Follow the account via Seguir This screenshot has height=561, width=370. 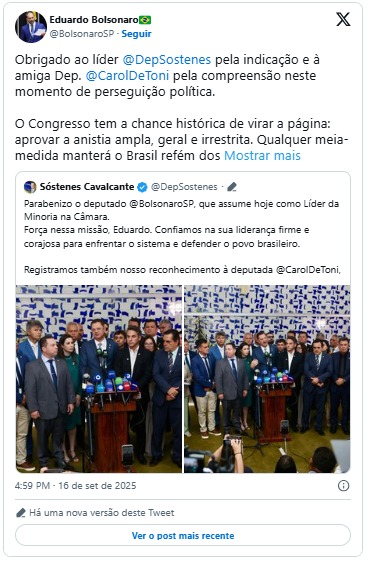click(136, 34)
